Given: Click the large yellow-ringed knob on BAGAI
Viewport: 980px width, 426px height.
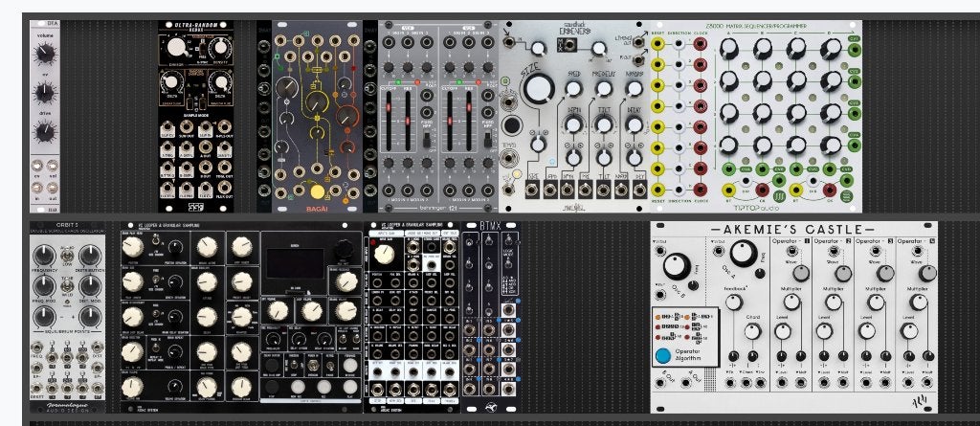Looking at the screenshot, I should 317,101.
